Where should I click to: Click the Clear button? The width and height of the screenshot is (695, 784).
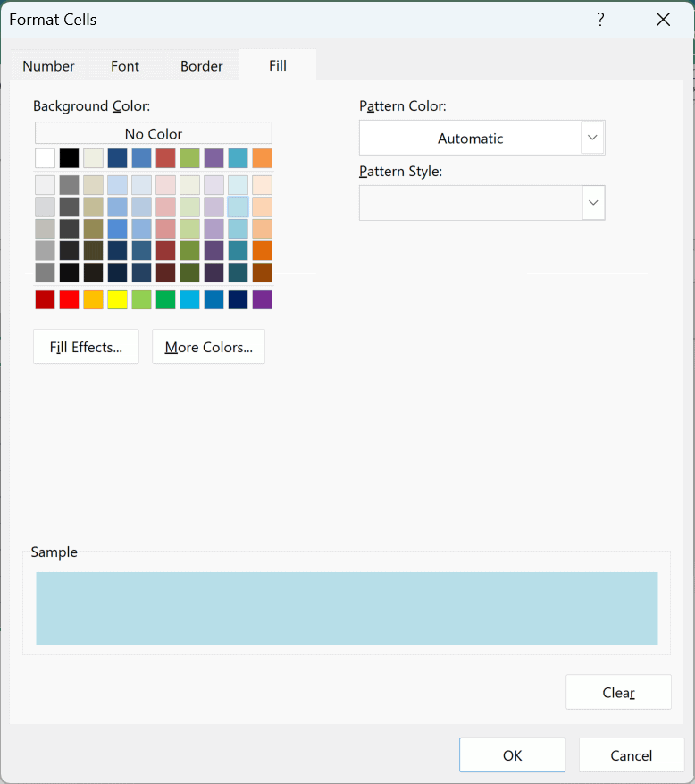pos(618,692)
